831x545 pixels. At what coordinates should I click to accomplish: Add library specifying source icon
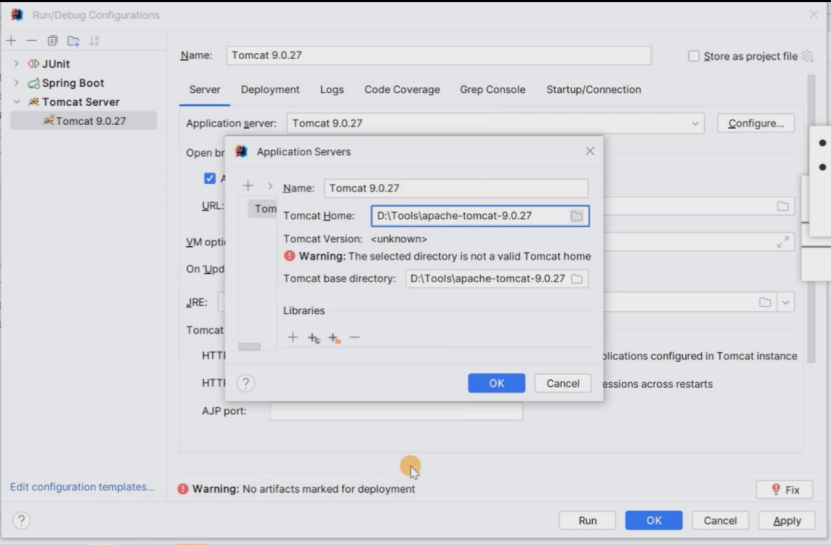click(x=314, y=338)
